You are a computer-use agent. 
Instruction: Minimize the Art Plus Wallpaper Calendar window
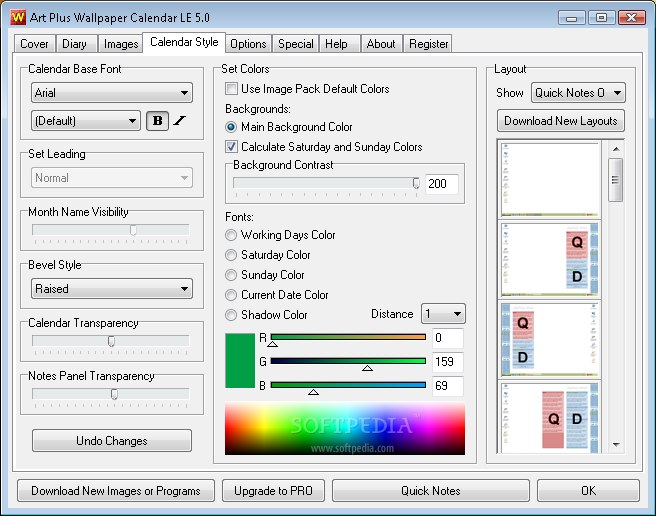(571, 18)
